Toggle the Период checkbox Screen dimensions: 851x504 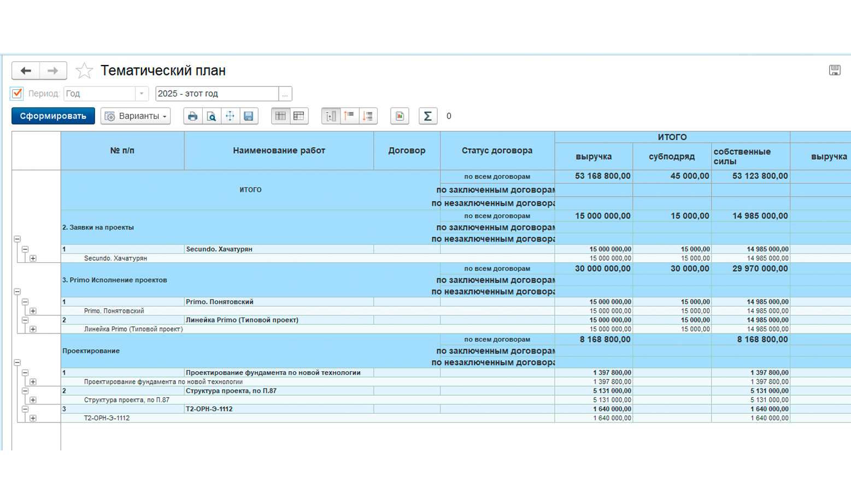tap(17, 93)
